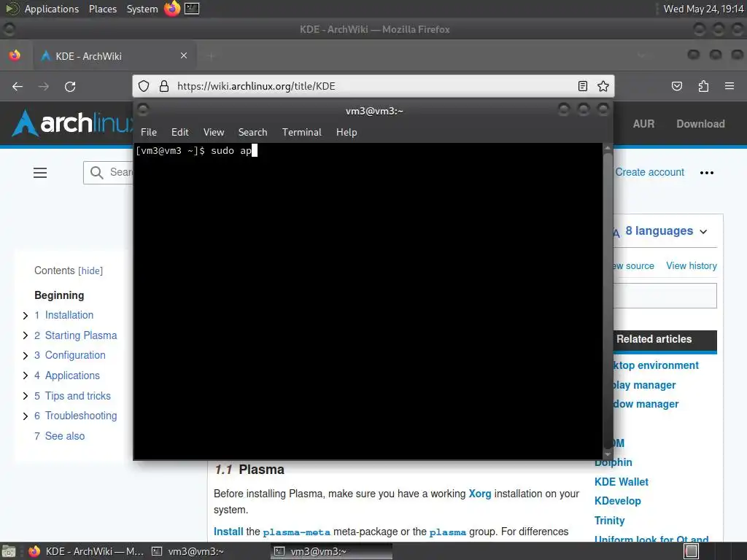The image size is (747, 560).
Task: Go to the AUR link in Arch header
Action: (643, 124)
